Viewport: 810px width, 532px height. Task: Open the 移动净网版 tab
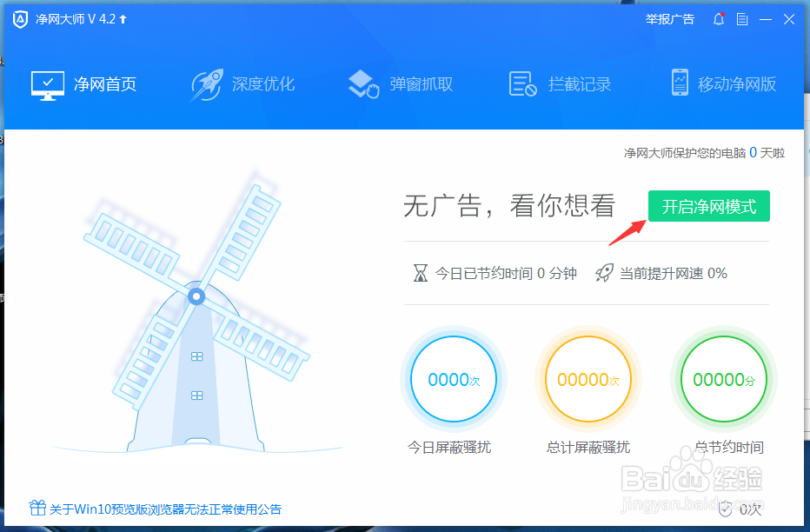[x=724, y=83]
